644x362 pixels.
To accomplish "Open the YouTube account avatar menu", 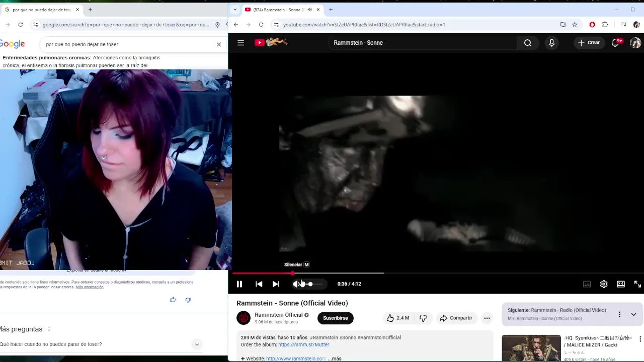I will click(635, 43).
